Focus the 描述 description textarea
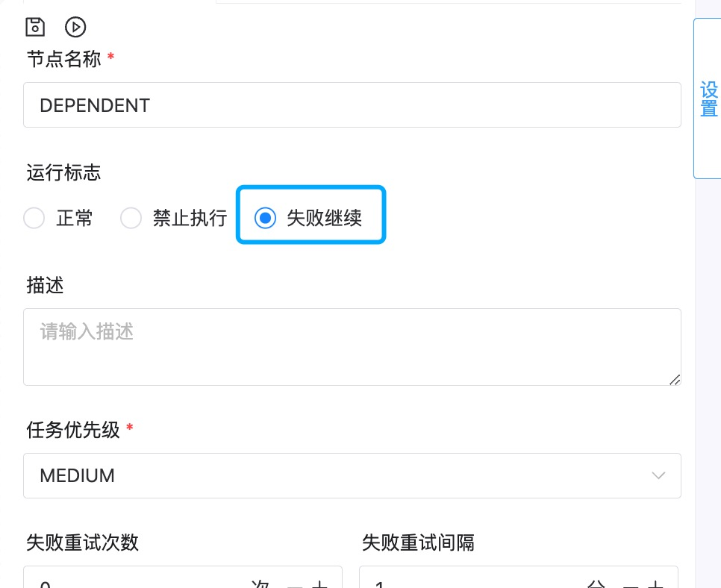Image resolution: width=721 pixels, height=588 pixels. tap(352, 346)
